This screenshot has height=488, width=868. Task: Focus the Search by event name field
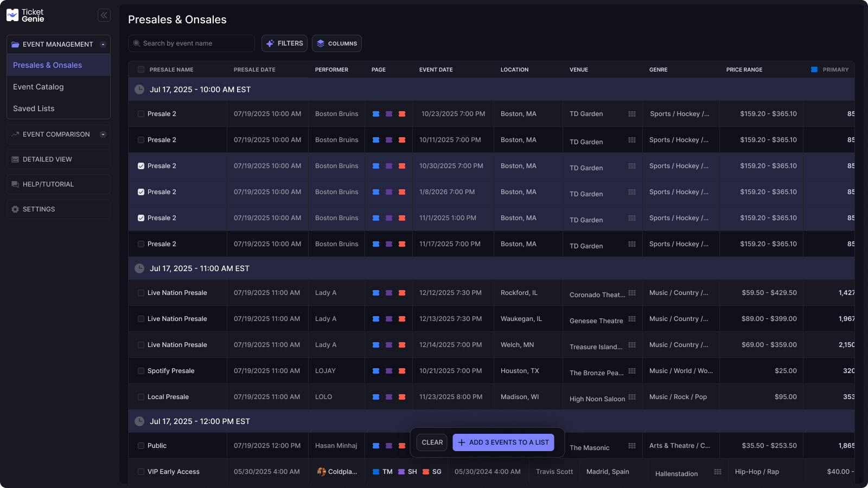coord(192,43)
